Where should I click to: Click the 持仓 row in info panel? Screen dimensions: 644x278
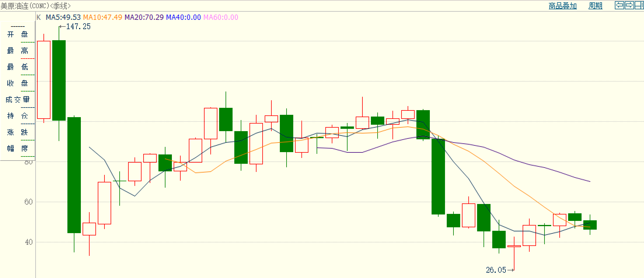click(x=18, y=116)
